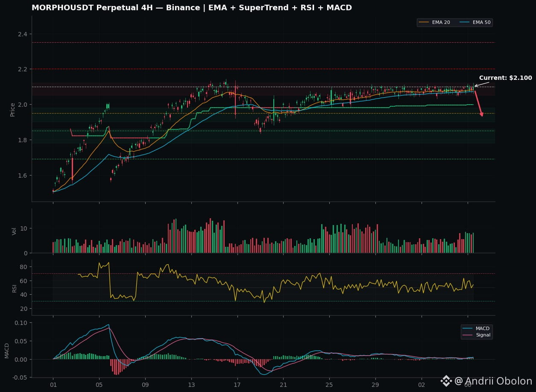Click the 2.0 tick on the Price axis
The image size is (536, 392).
[22, 105]
